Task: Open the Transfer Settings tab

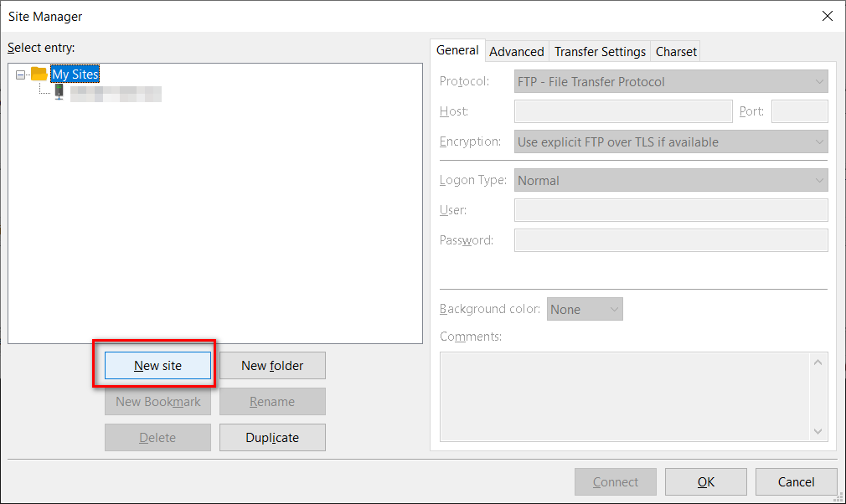Action: pyautogui.click(x=600, y=52)
